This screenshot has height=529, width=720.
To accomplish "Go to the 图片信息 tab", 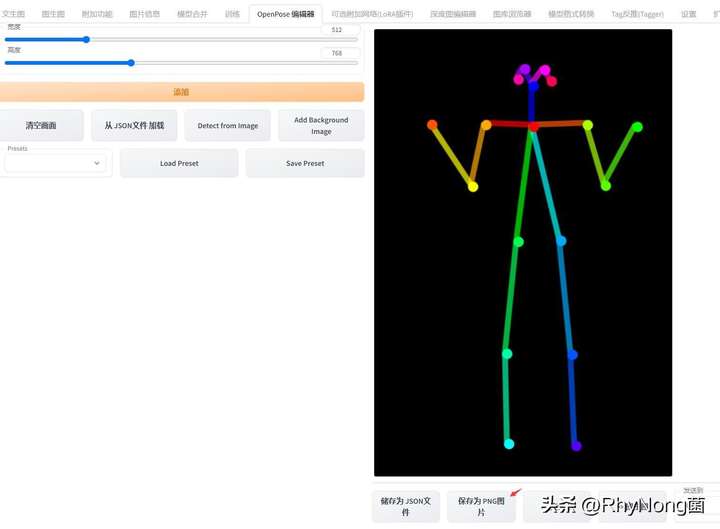I will pyautogui.click(x=144, y=14).
